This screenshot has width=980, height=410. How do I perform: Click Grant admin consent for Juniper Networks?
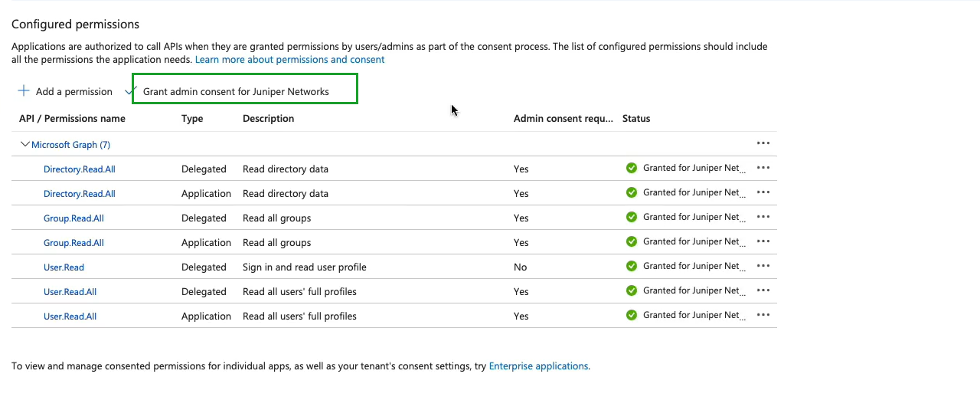[x=236, y=92]
